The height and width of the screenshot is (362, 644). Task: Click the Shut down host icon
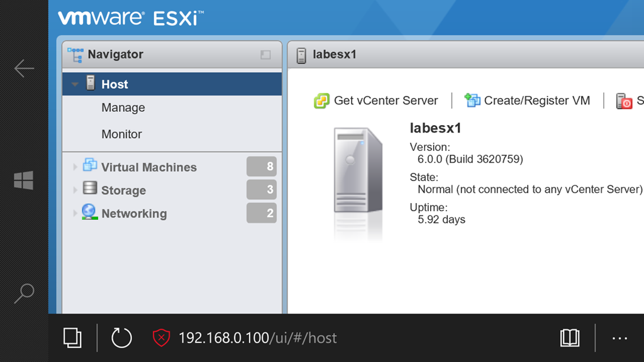(x=624, y=101)
